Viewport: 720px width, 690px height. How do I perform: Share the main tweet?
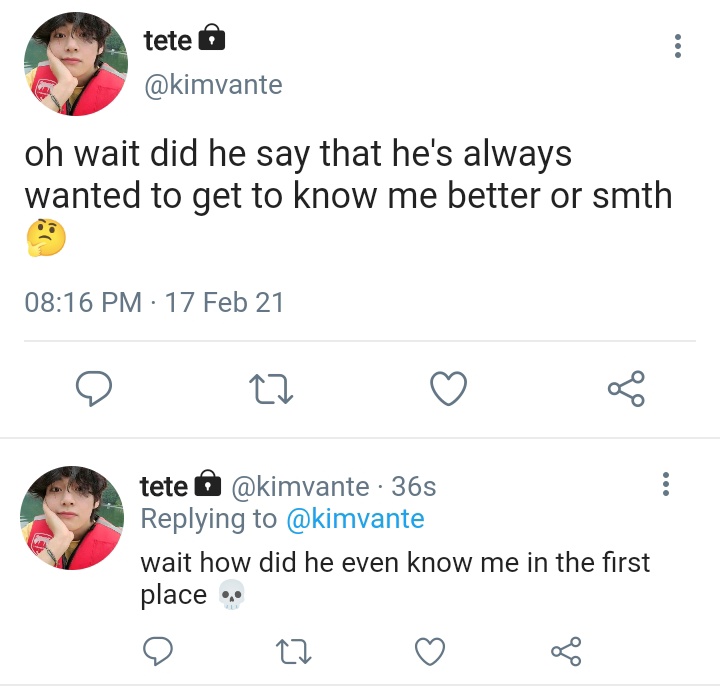[x=626, y=388]
